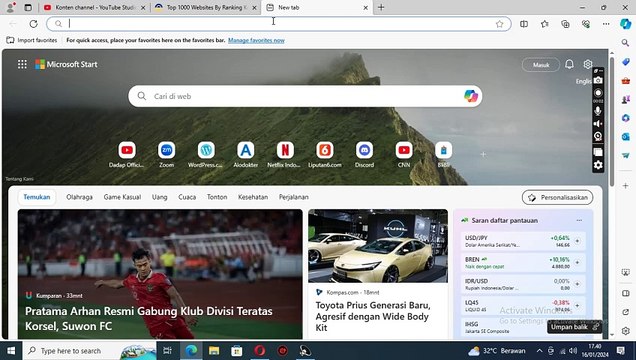The width and height of the screenshot is (636, 360).
Task: Select the Temukan feed tab
Action: 37,197
